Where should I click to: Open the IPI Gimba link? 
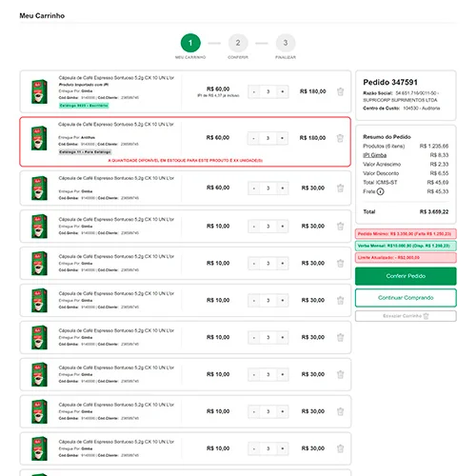click(x=375, y=155)
